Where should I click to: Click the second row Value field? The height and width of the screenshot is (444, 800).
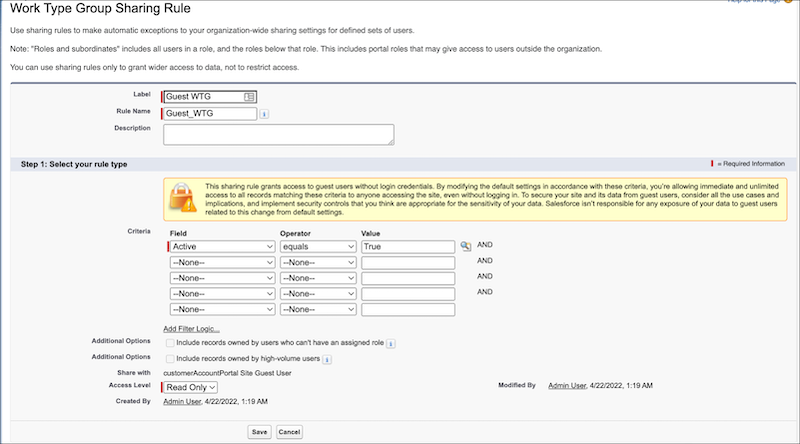[x=408, y=262]
